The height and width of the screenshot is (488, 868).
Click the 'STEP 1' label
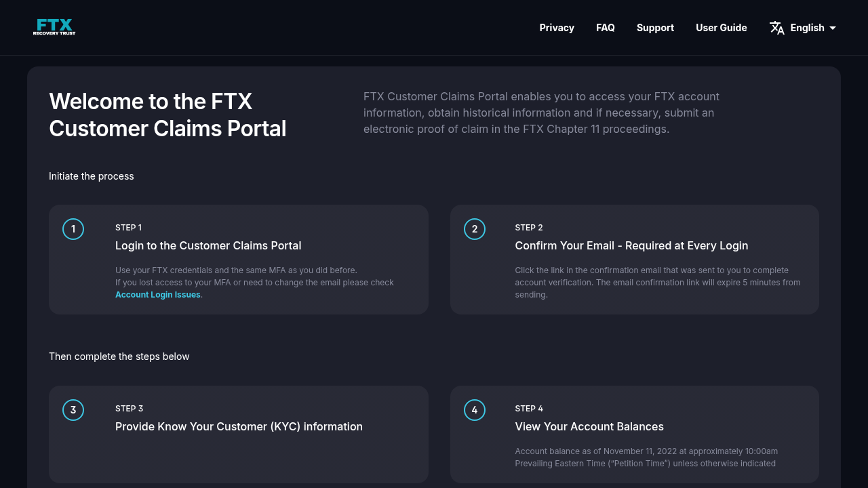point(128,228)
